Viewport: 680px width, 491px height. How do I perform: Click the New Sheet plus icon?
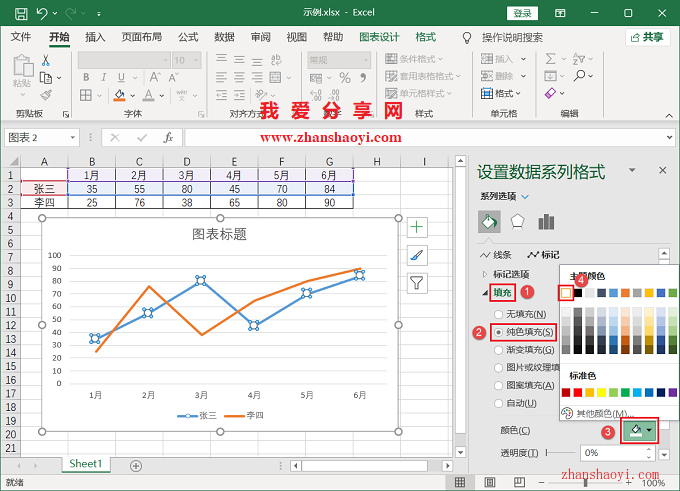136,466
